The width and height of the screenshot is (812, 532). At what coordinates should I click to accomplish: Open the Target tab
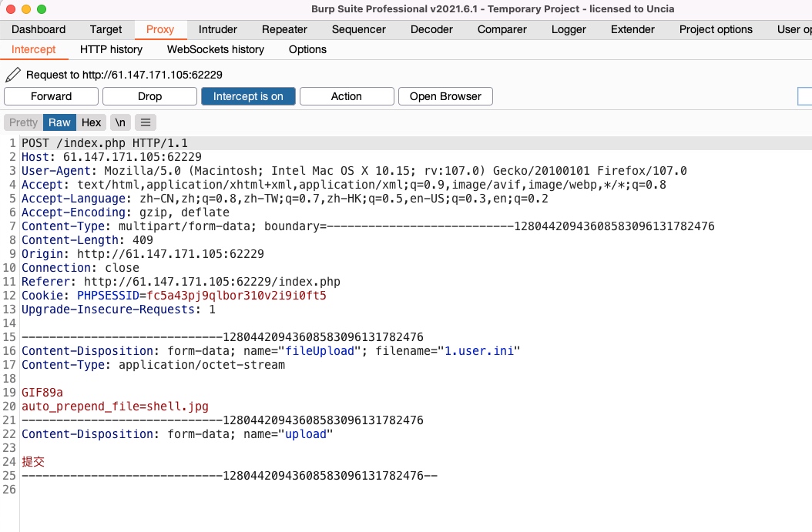tap(106, 29)
